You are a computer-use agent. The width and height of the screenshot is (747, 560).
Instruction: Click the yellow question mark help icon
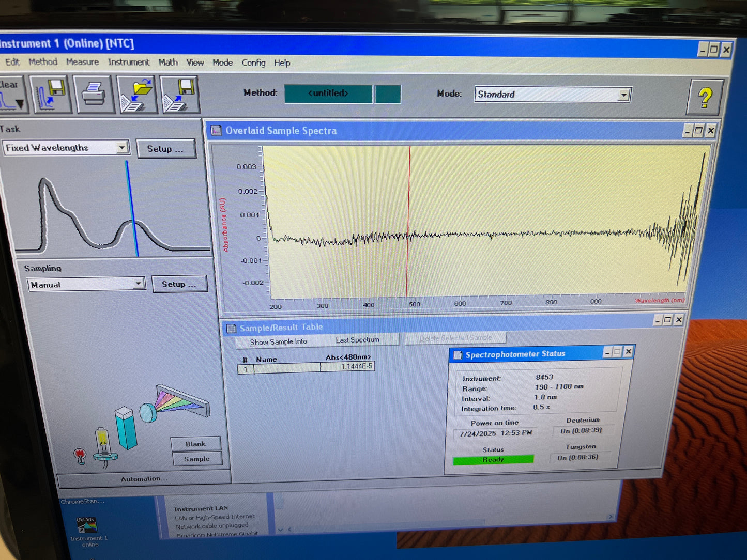click(x=705, y=97)
